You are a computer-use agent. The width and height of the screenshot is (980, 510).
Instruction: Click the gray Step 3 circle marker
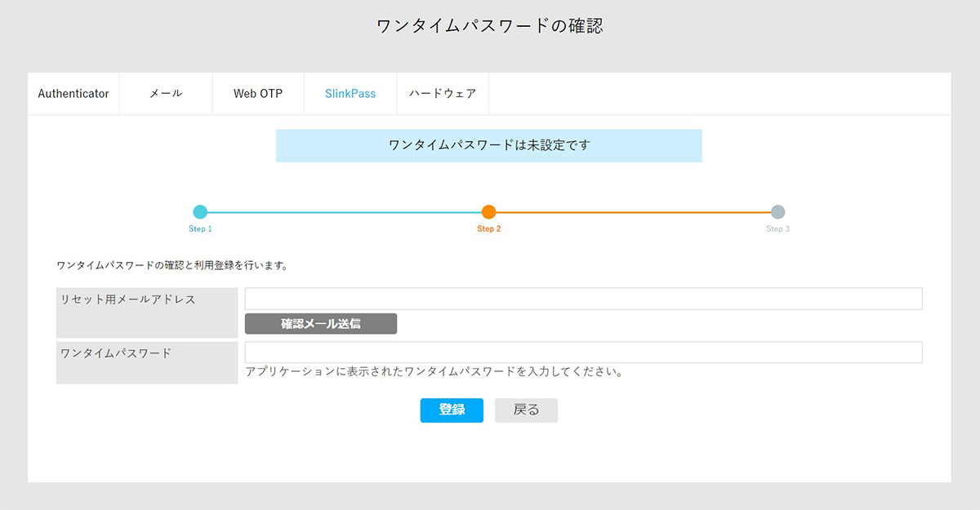pyautogui.click(x=777, y=212)
